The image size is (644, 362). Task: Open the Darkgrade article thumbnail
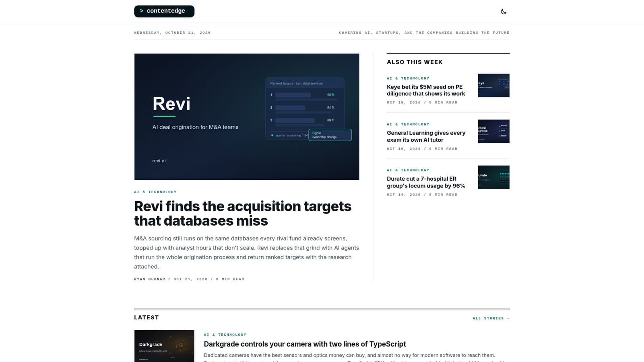164,346
